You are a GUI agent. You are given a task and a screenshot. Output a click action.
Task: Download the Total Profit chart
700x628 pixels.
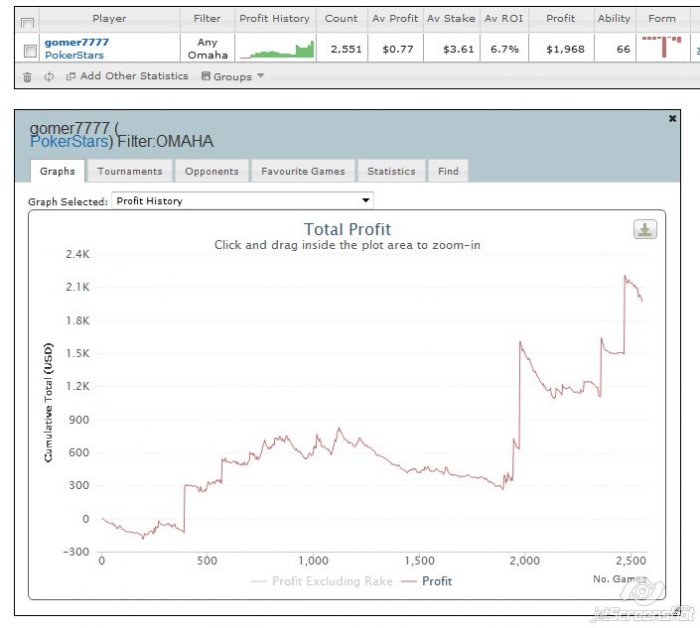645,229
